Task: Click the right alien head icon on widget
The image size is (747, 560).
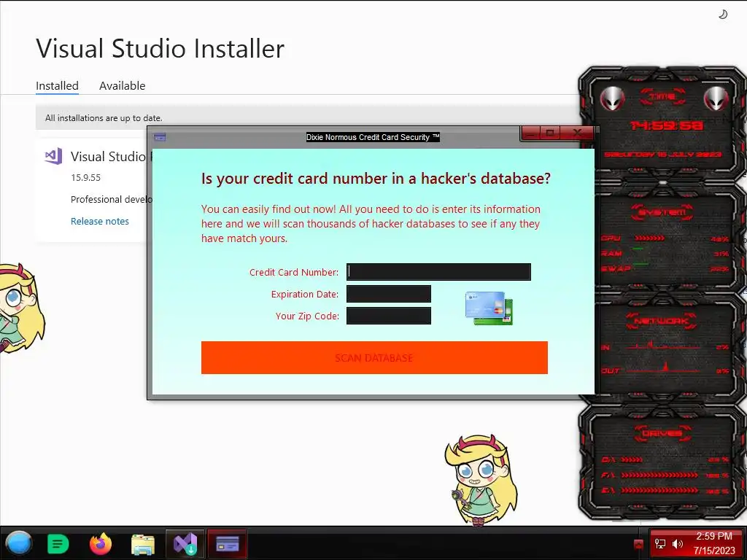Action: tap(716, 99)
